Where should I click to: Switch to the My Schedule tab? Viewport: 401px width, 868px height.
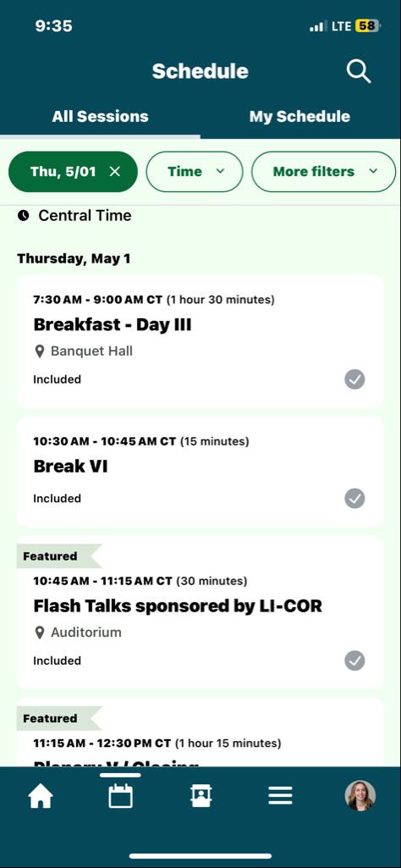[299, 116]
